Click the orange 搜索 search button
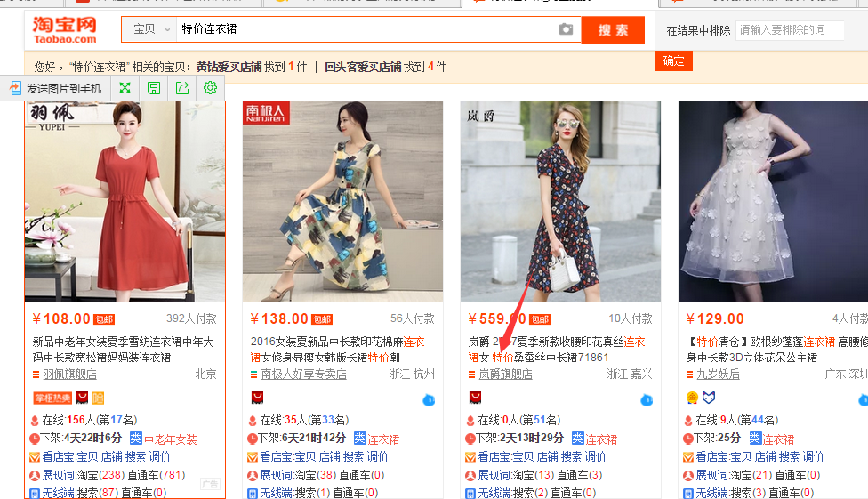868x499 pixels. pos(613,29)
